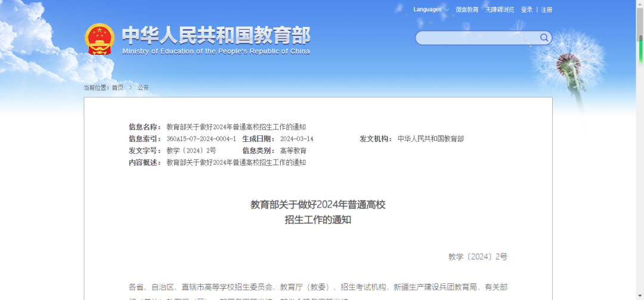Click the 高等教育 category value
Image resolution: width=644 pixels, height=300 pixels.
(x=293, y=151)
